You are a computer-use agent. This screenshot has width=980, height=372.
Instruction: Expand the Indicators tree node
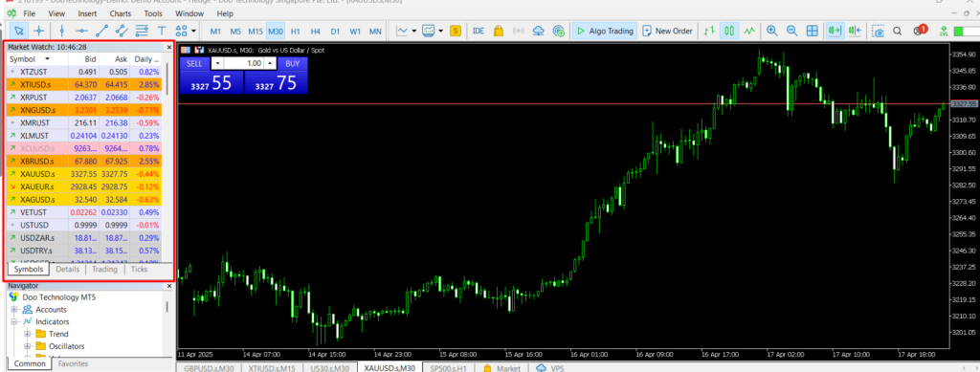pos(13,322)
